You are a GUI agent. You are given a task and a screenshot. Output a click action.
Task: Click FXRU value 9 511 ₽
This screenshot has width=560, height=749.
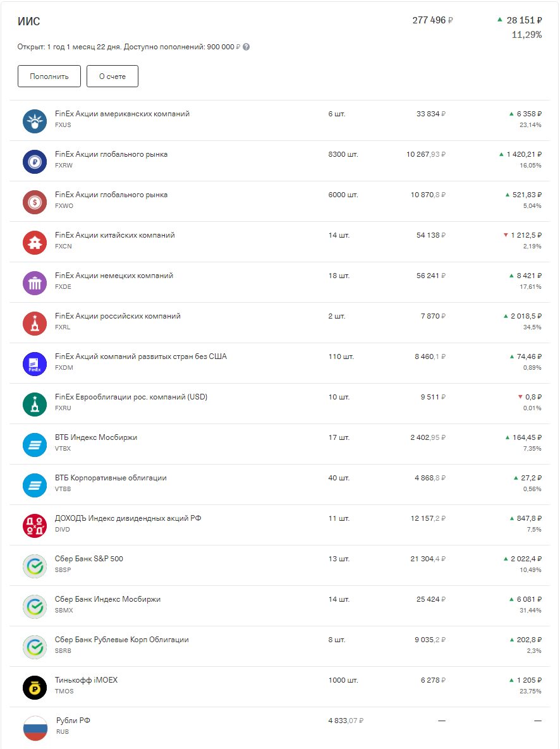tap(434, 397)
